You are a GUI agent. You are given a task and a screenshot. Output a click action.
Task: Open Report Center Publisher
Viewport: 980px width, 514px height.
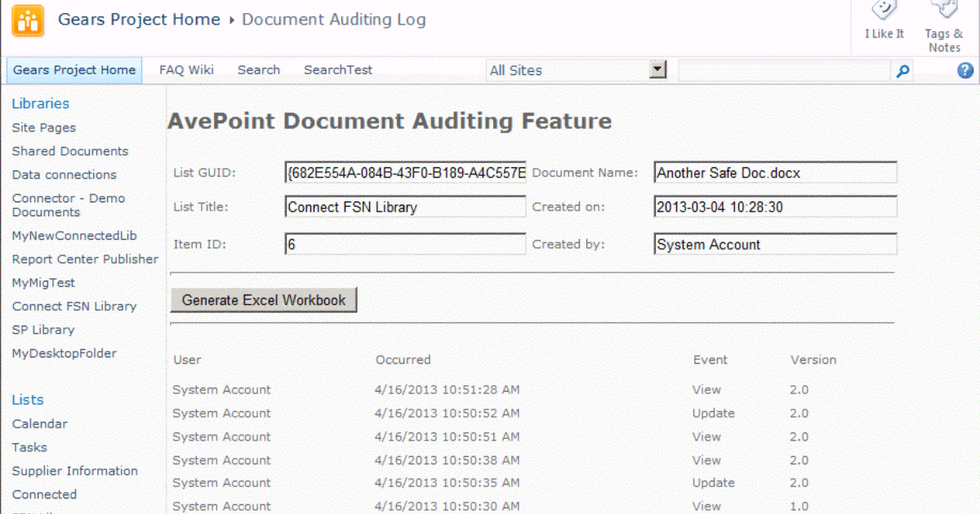[84, 259]
